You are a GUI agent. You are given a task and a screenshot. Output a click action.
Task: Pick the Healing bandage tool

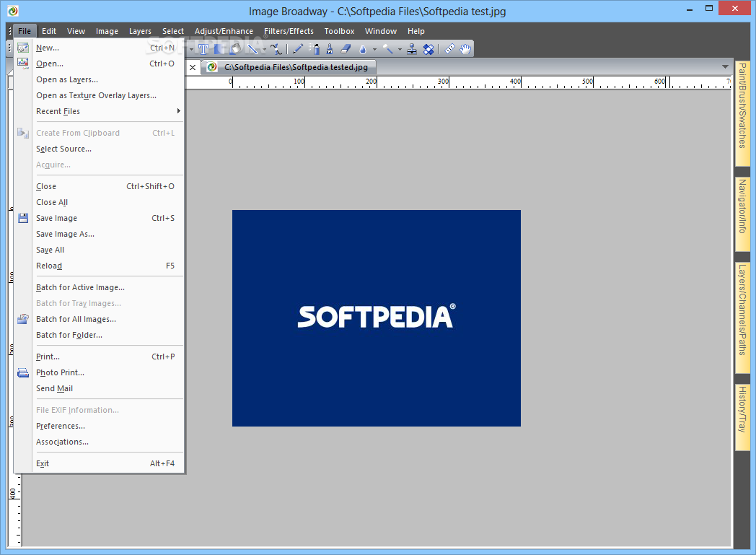(428, 49)
